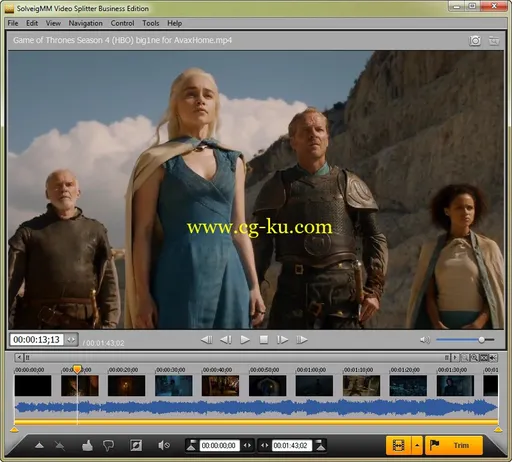Jump to the previous marker
This screenshot has width=512, height=462.
[206, 340]
